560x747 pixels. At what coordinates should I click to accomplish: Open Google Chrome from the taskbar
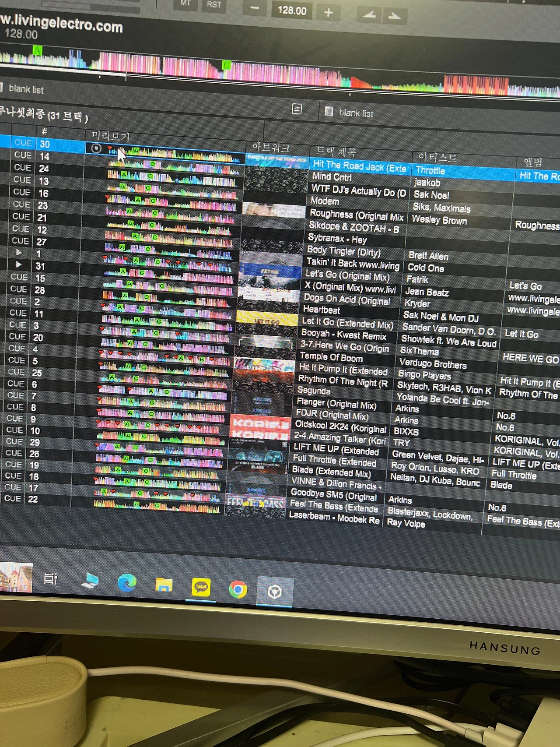tap(238, 590)
